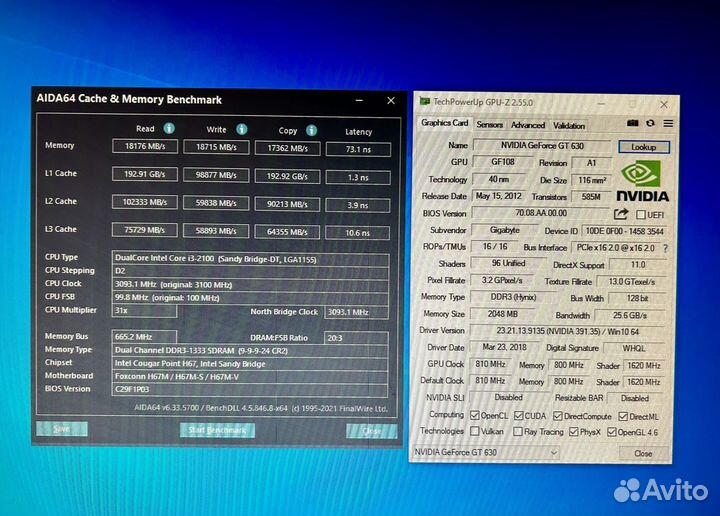Click GPU-Z refresh icon
The width and height of the screenshot is (720, 516).
click(x=650, y=123)
